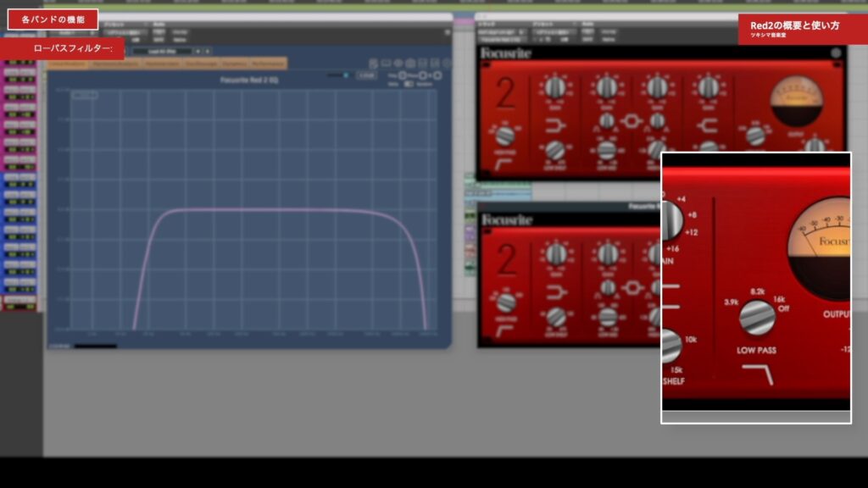Select the 8.2k low pass position label

point(757,291)
